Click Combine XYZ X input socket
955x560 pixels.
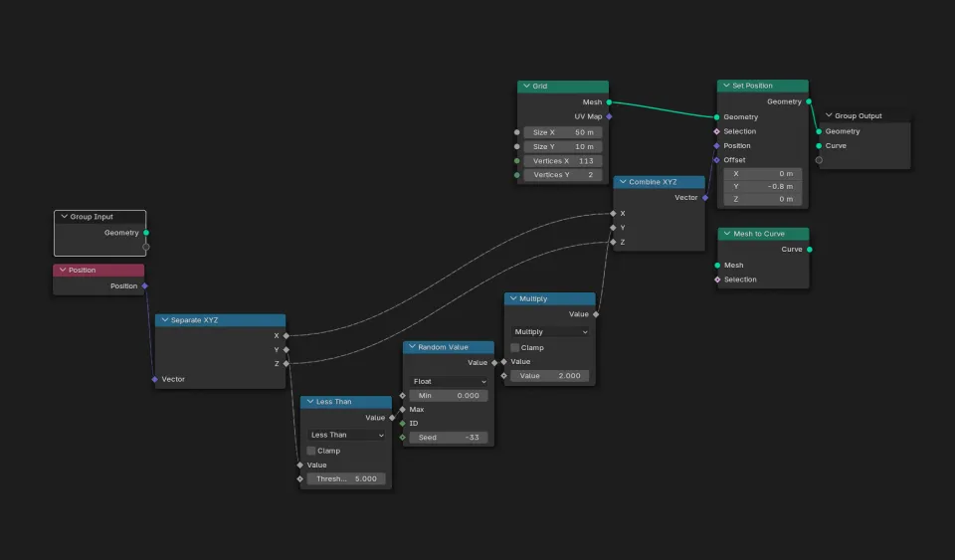tap(614, 213)
